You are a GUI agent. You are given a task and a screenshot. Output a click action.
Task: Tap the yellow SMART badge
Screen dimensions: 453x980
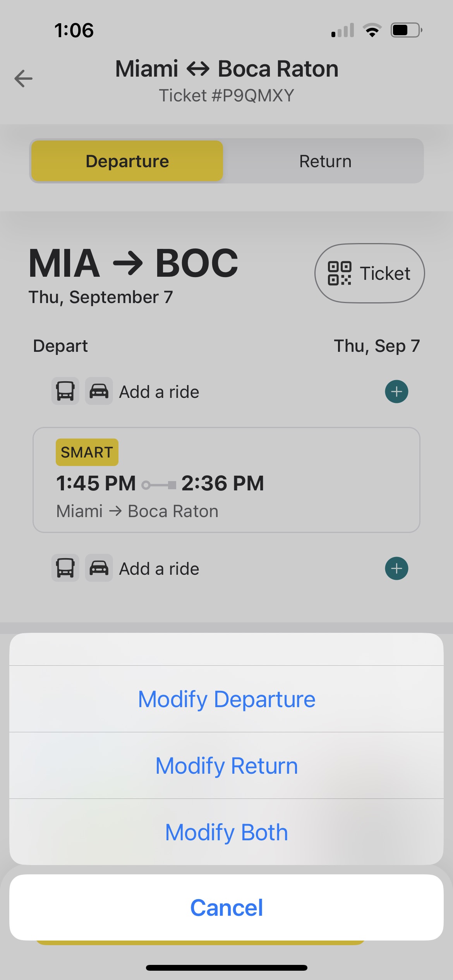pyautogui.click(x=87, y=452)
